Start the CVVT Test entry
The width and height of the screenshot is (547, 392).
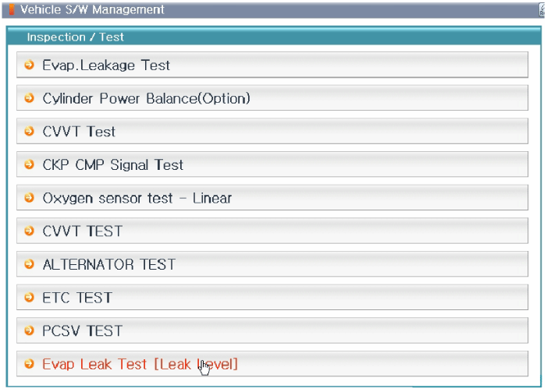tap(79, 132)
